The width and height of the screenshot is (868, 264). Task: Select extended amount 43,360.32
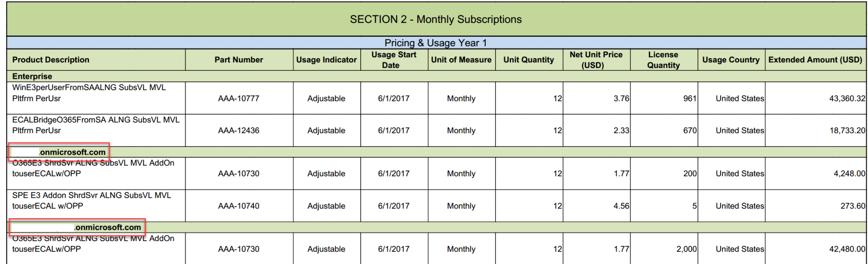(x=847, y=98)
